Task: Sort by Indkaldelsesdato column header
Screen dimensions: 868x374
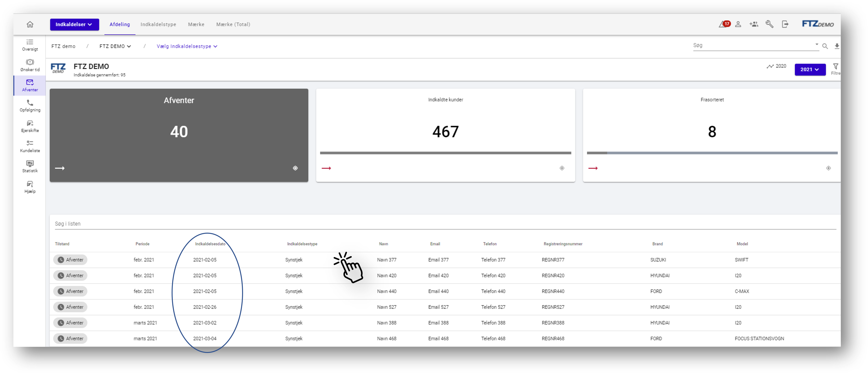Action: 210,244
